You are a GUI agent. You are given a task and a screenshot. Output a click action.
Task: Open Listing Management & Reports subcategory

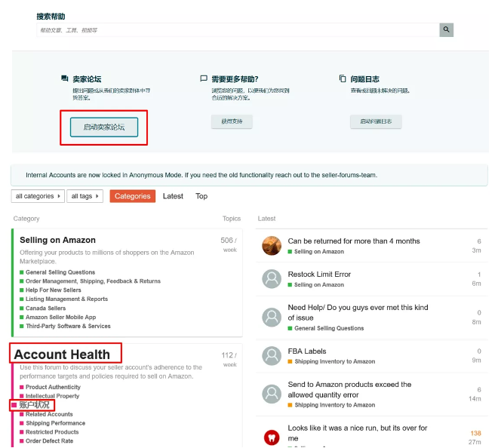coord(67,299)
